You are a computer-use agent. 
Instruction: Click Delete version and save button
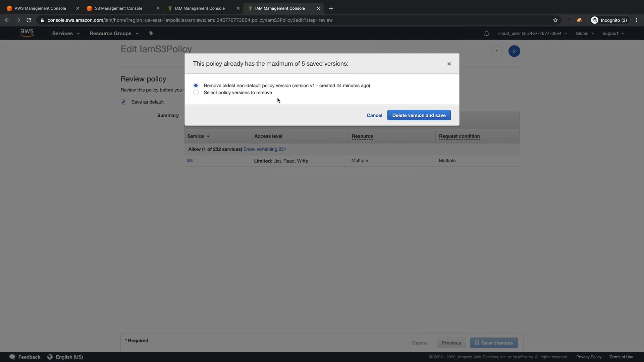pyautogui.click(x=419, y=115)
